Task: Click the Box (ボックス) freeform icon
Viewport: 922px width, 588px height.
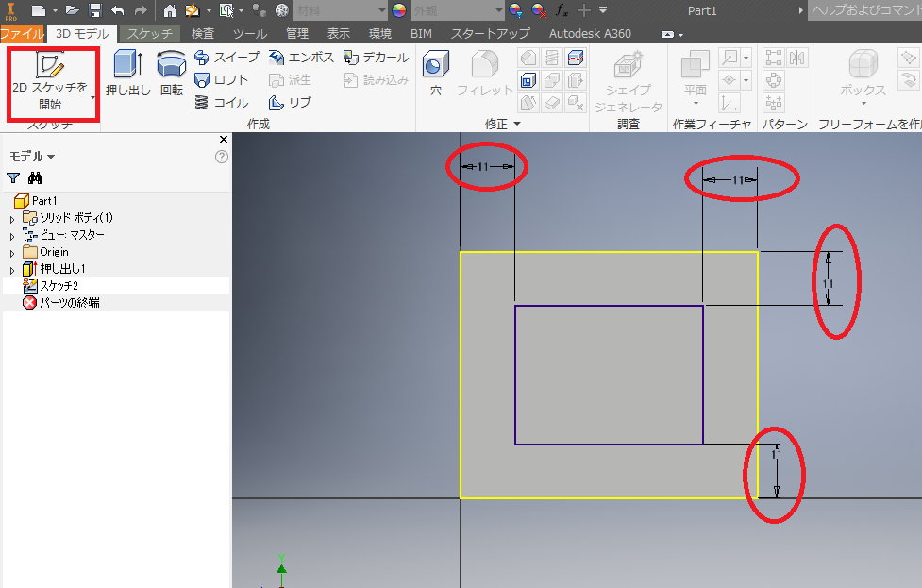Action: pyautogui.click(x=863, y=63)
